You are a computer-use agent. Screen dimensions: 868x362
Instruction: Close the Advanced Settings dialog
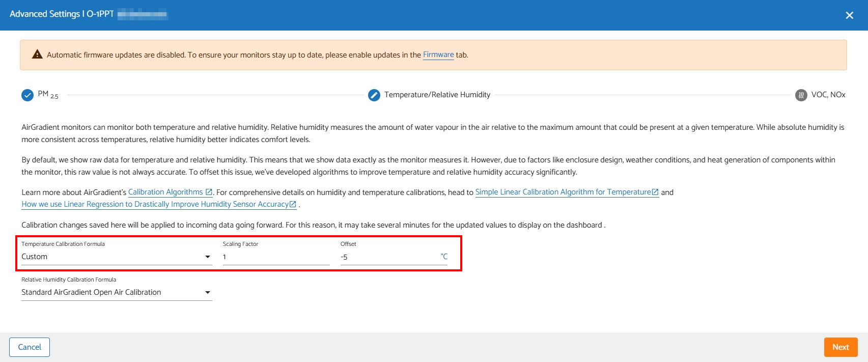[x=849, y=15]
